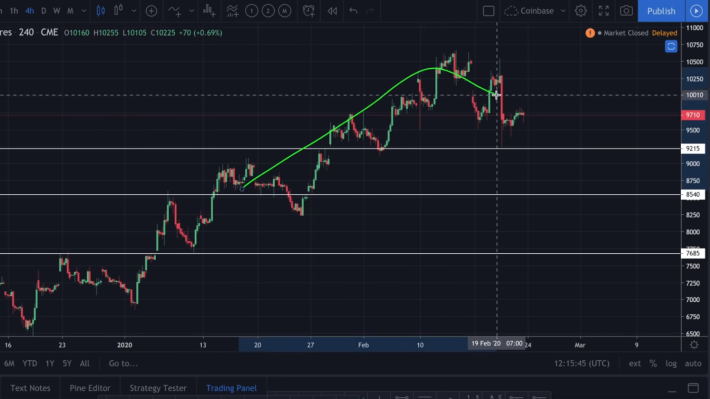Open chart settings gear icon

(580, 11)
